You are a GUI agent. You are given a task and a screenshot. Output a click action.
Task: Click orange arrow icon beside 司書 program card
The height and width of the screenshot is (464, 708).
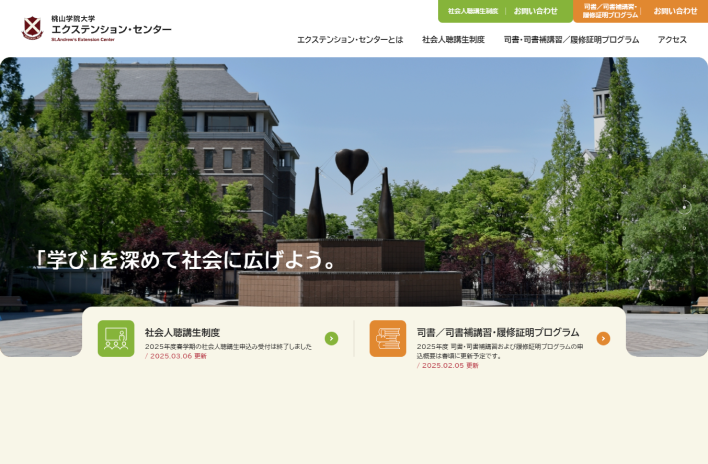603,338
